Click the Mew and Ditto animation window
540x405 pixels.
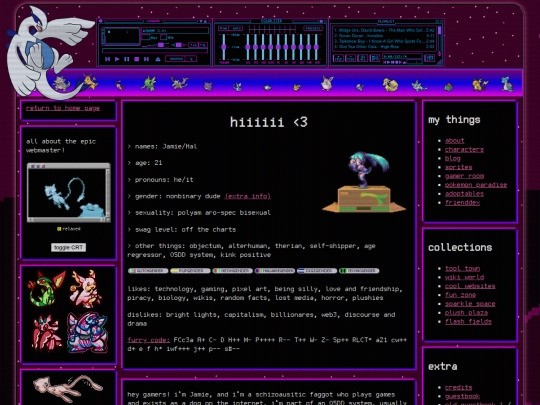(69, 193)
